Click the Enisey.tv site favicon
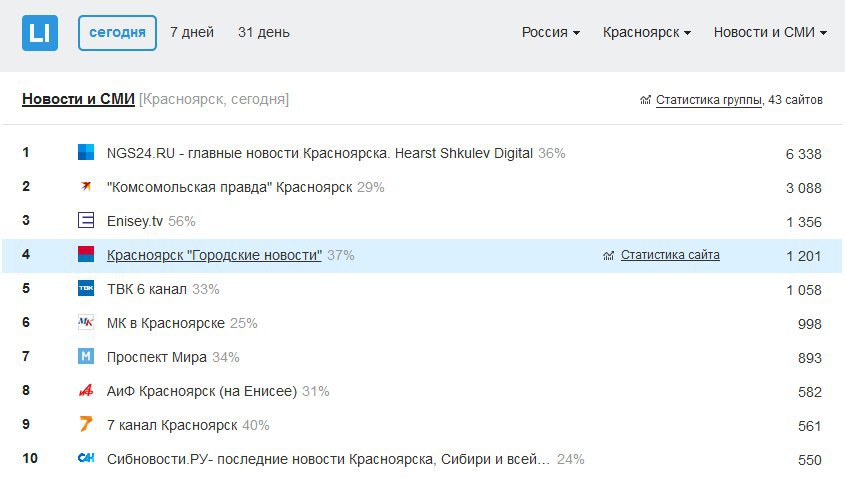Screen dimensions: 845x477 [86, 221]
